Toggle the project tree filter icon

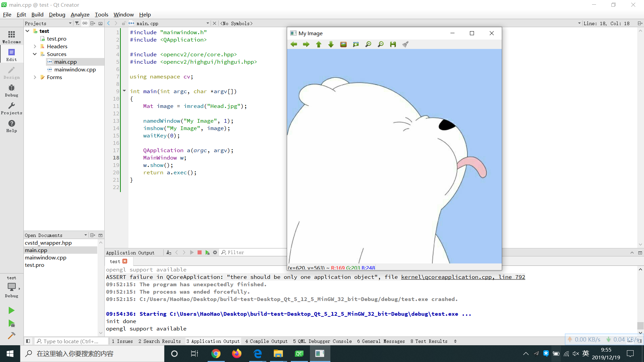pos(77,23)
